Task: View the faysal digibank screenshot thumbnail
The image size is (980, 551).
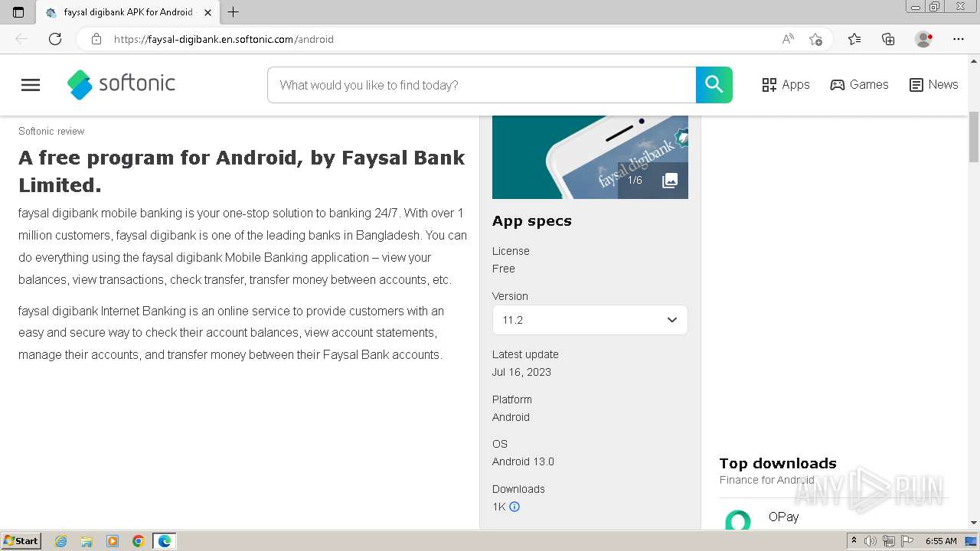Action: pos(590,157)
